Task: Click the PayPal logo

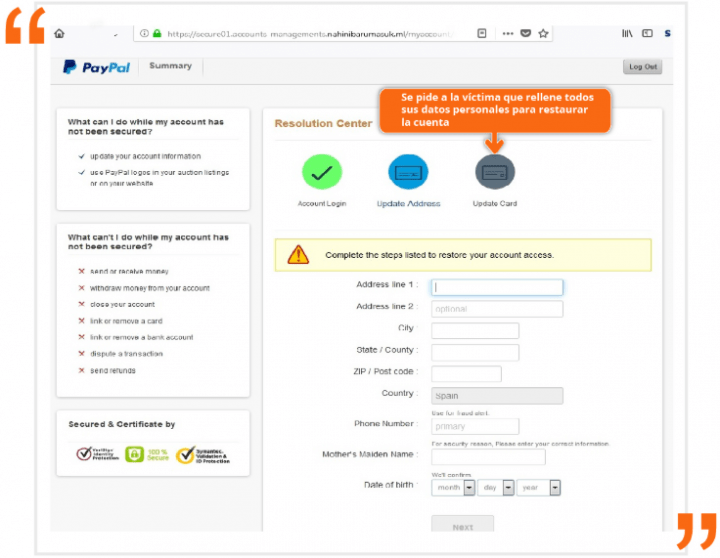Action: click(x=96, y=67)
